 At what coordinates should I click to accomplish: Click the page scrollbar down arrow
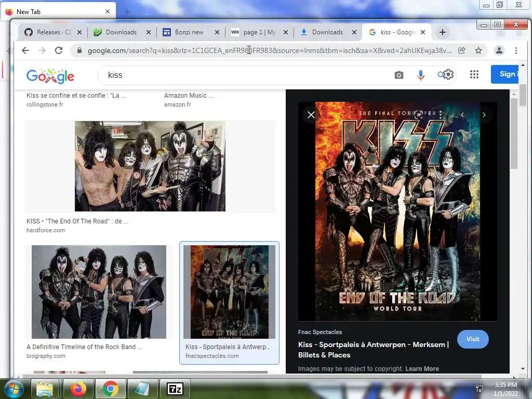click(x=523, y=369)
